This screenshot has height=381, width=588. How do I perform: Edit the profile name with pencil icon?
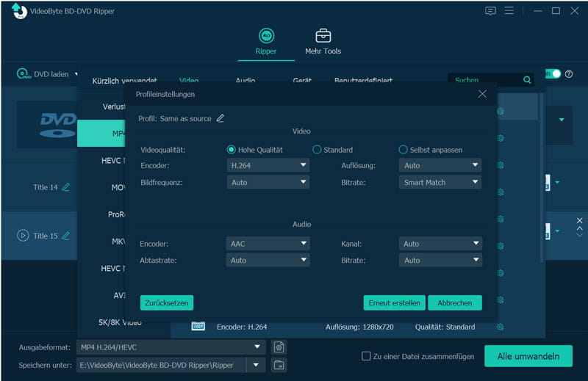point(220,118)
